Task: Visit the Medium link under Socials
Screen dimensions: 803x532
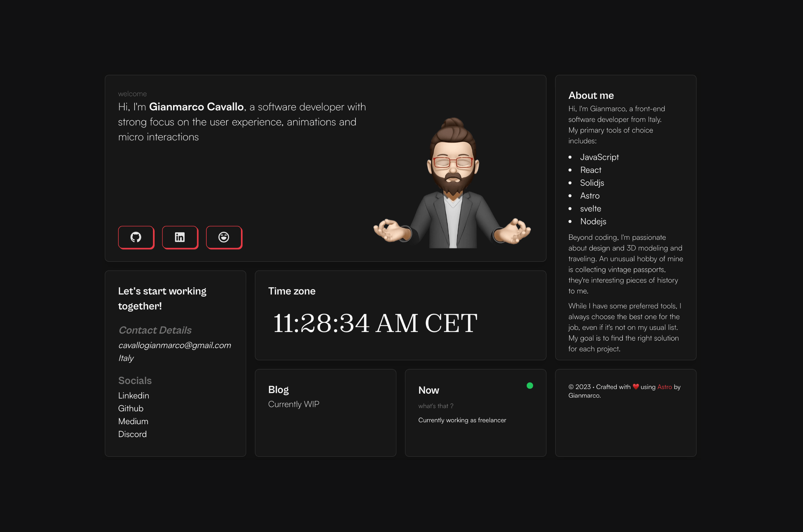Action: pyautogui.click(x=133, y=421)
